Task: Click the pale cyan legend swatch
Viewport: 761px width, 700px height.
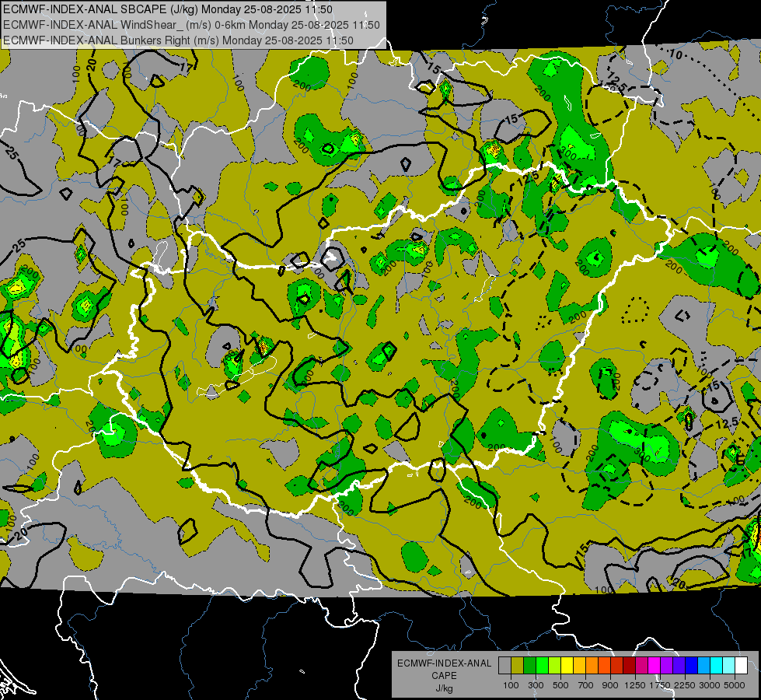Action: tap(729, 666)
